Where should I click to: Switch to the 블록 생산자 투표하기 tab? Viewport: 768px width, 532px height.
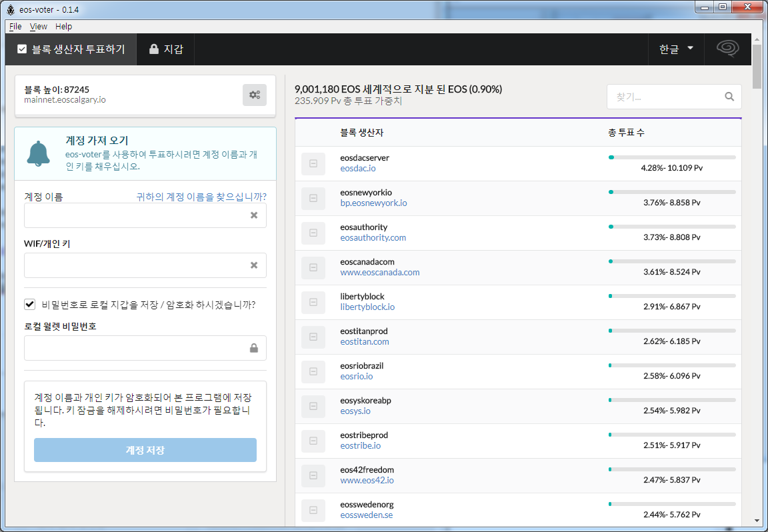[71, 49]
